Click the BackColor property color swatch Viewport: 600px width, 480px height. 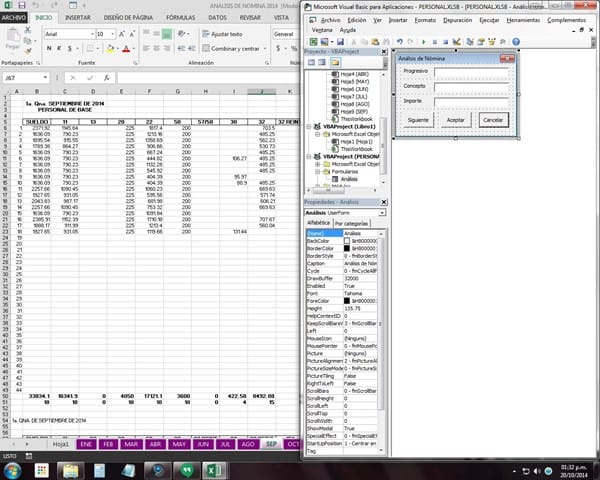(x=348, y=241)
